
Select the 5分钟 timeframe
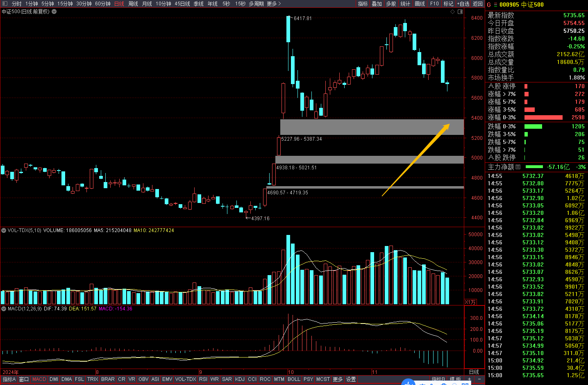(x=48, y=4)
